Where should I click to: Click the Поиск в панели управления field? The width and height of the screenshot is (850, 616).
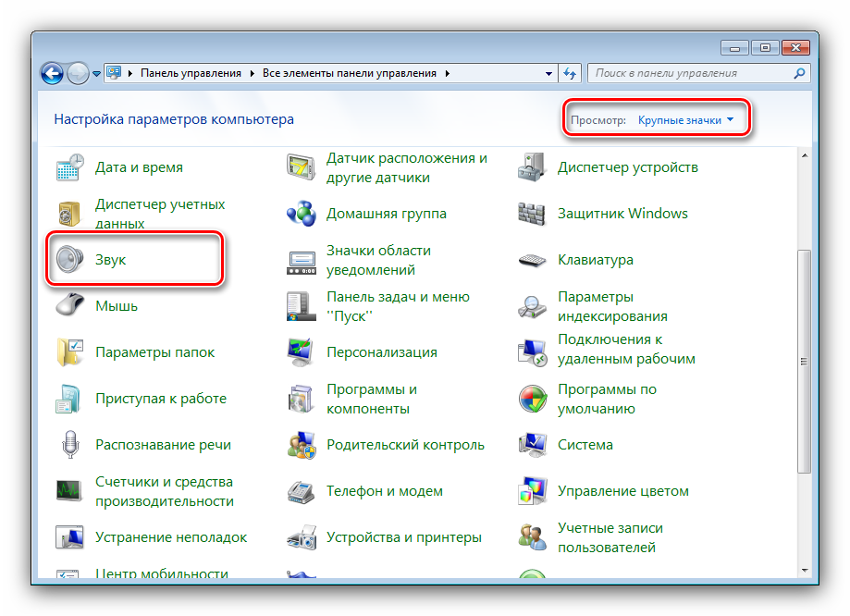(x=692, y=73)
